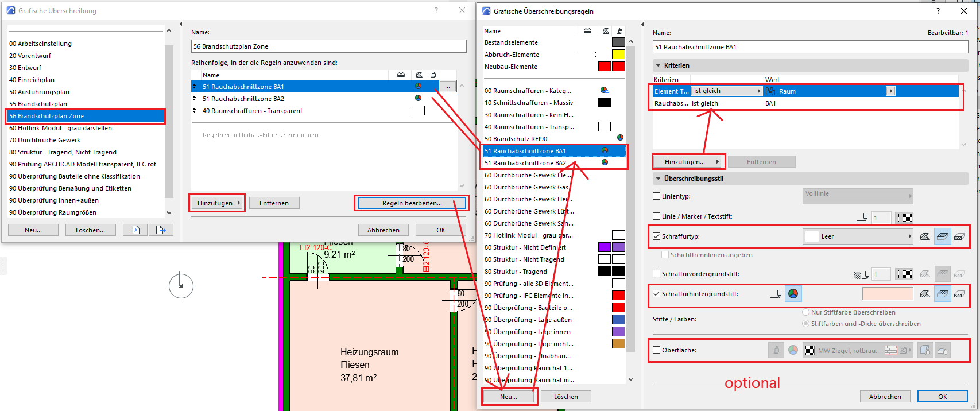Select rule '50 Brandschutz REI90'

pos(516,139)
